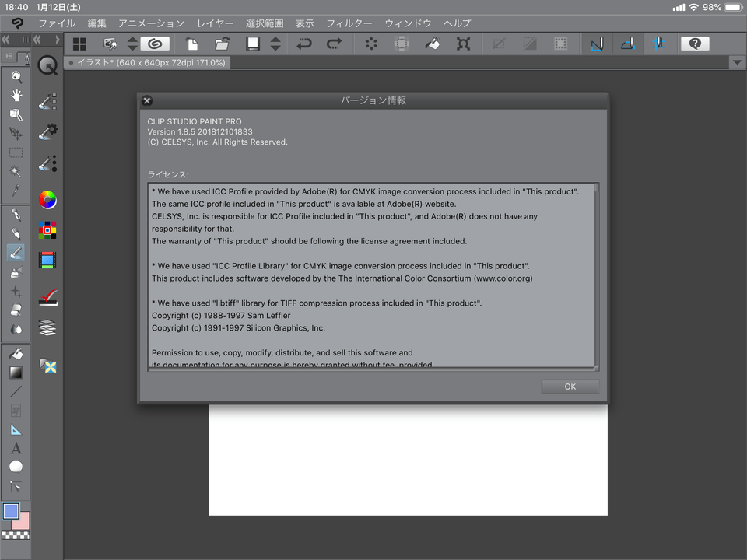Open the Material palette icon
Screen dimensions: 747x560
pos(48,366)
